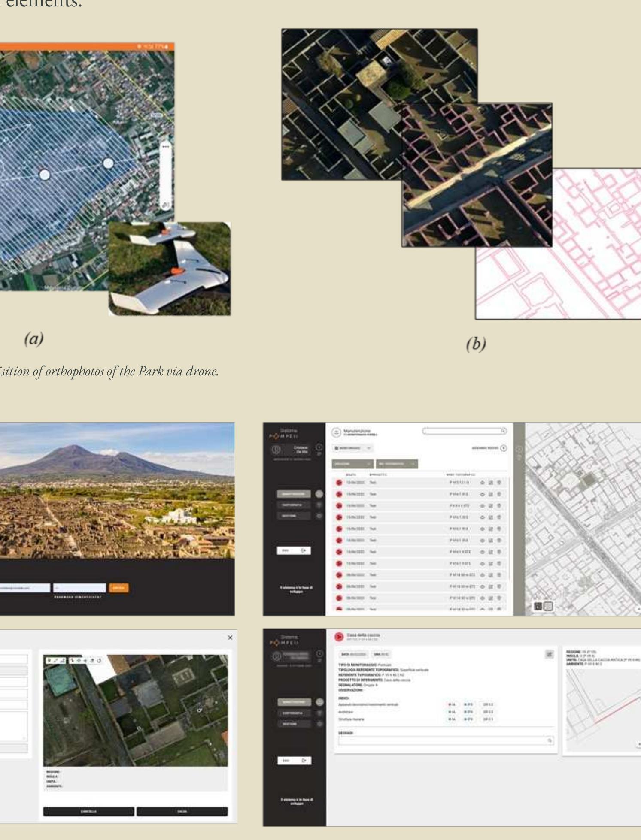
Task: Click the edit icon in Casa della caccia panel
Action: pos(549,654)
